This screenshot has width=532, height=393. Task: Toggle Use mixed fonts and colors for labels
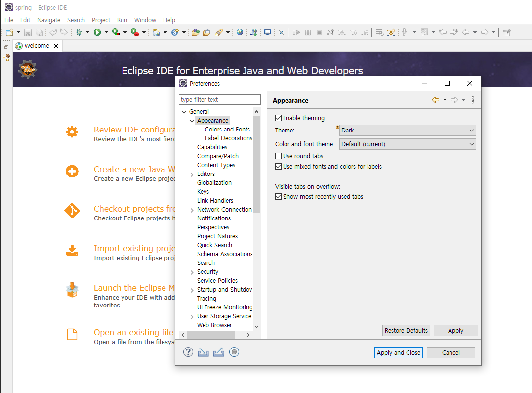pyautogui.click(x=278, y=167)
